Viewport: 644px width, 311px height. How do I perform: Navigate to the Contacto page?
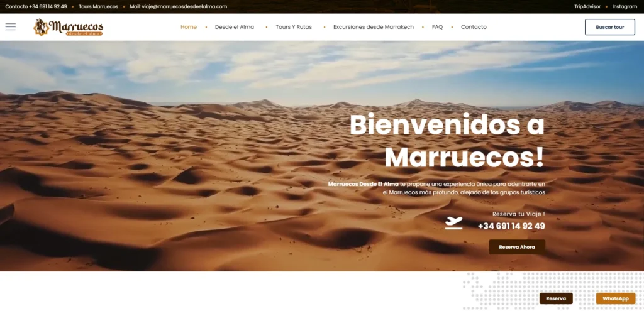point(474,27)
